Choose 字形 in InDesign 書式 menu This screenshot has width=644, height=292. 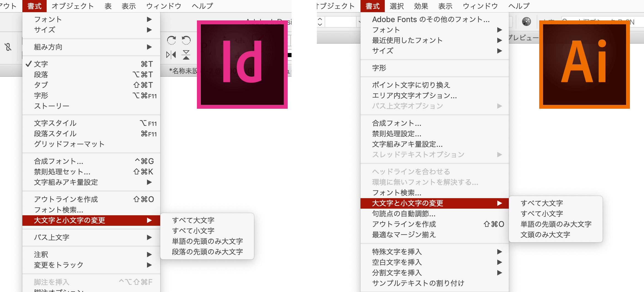coord(91,95)
